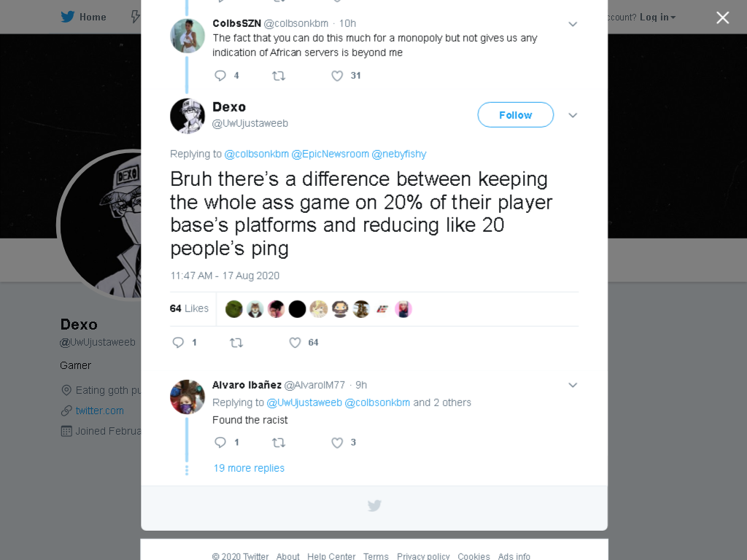Retweet Dexo's main tweet

pos(236,343)
